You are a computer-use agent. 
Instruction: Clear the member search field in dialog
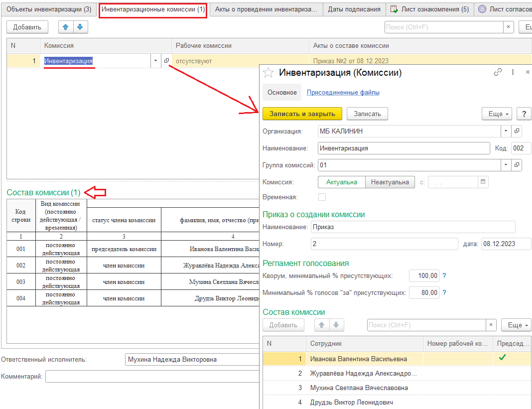pos(491,325)
